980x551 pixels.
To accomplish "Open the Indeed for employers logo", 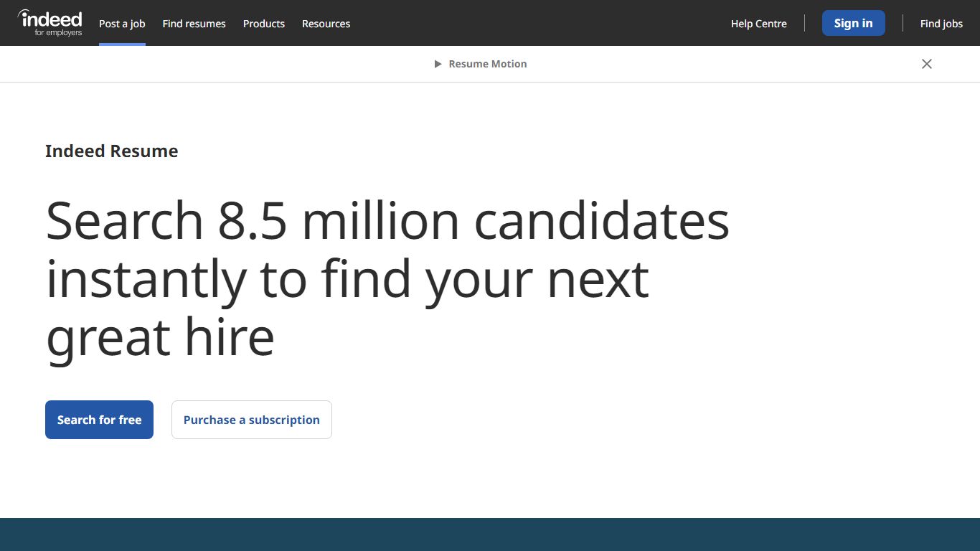I will [x=50, y=23].
